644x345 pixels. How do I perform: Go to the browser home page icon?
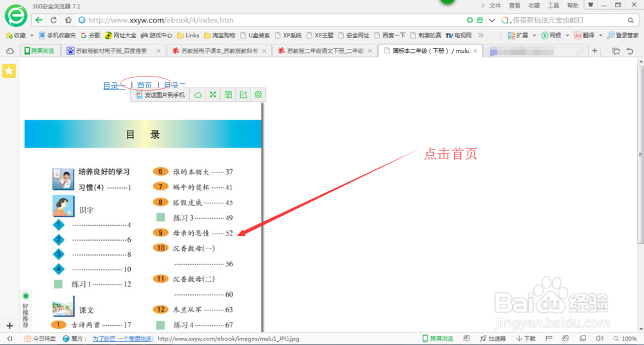pos(69,20)
